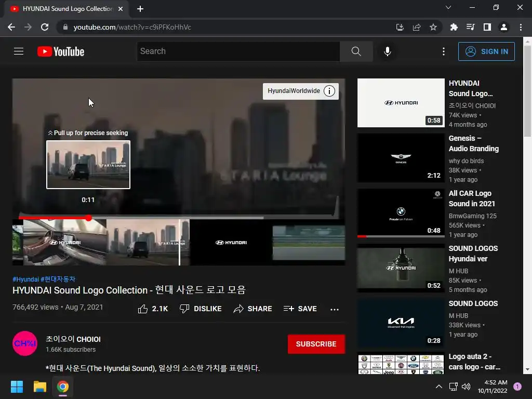
Task: Click the red scrubber on progress bar
Action: [x=88, y=218]
